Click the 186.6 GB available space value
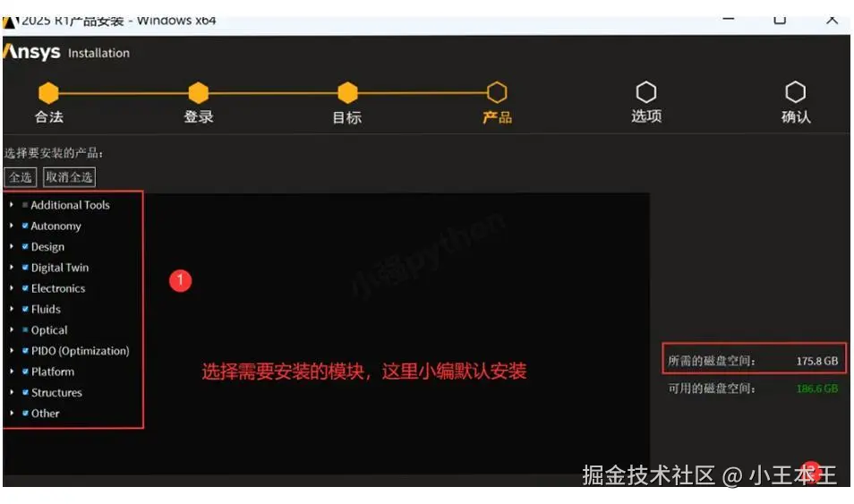854x504 pixels. 817,389
